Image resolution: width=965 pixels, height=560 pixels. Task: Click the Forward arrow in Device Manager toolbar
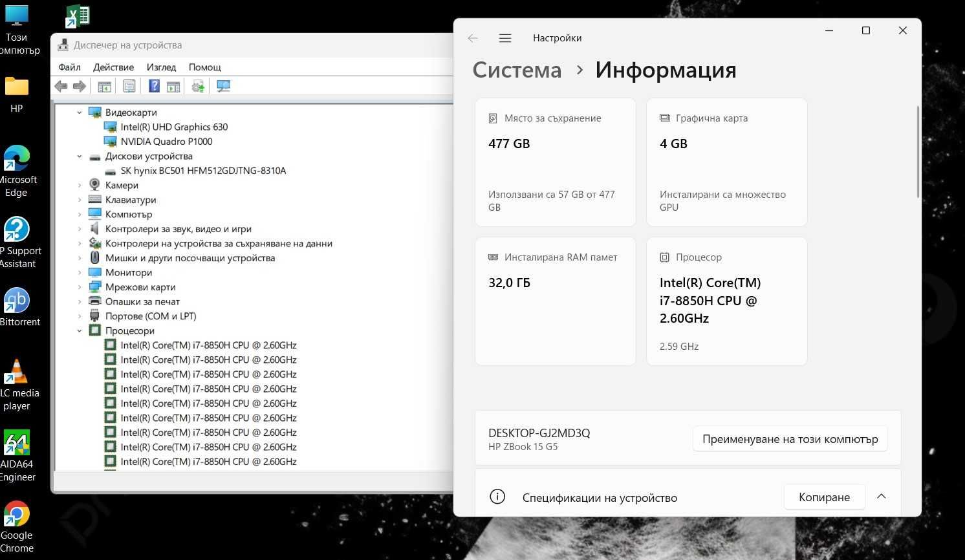80,86
